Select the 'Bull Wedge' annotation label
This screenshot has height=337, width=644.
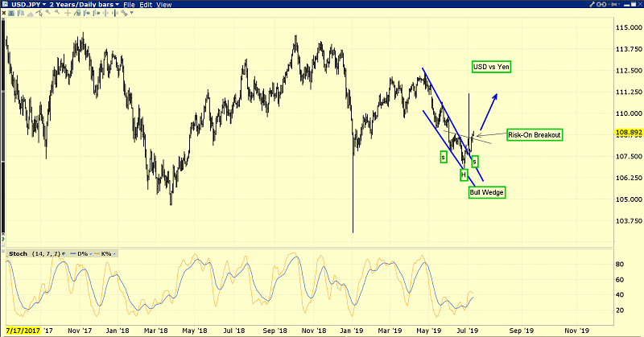point(486,192)
